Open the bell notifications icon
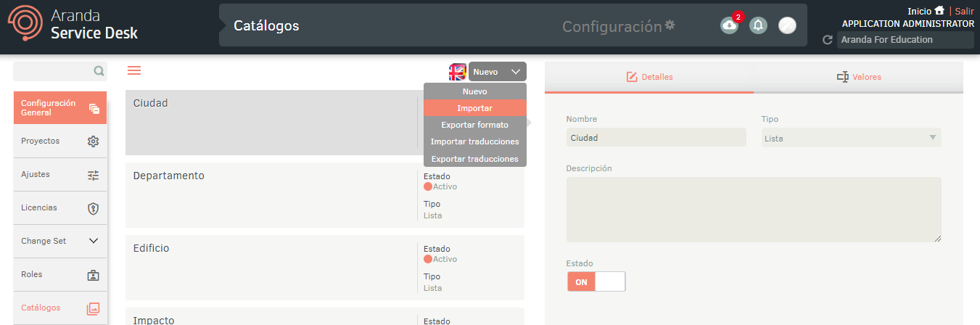Viewport: 980px width, 325px height. click(x=758, y=25)
